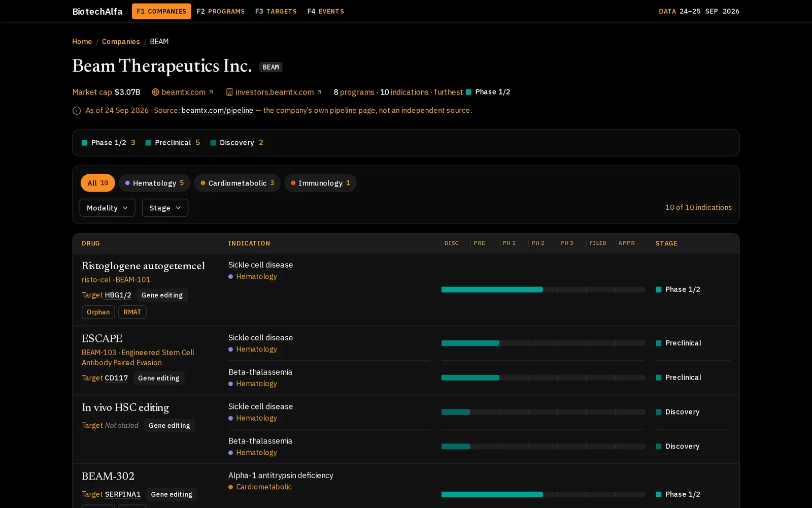Screen dimensions: 812x508
Task: Click the building icon beside investors.beamtx.com
Action: click(229, 92)
